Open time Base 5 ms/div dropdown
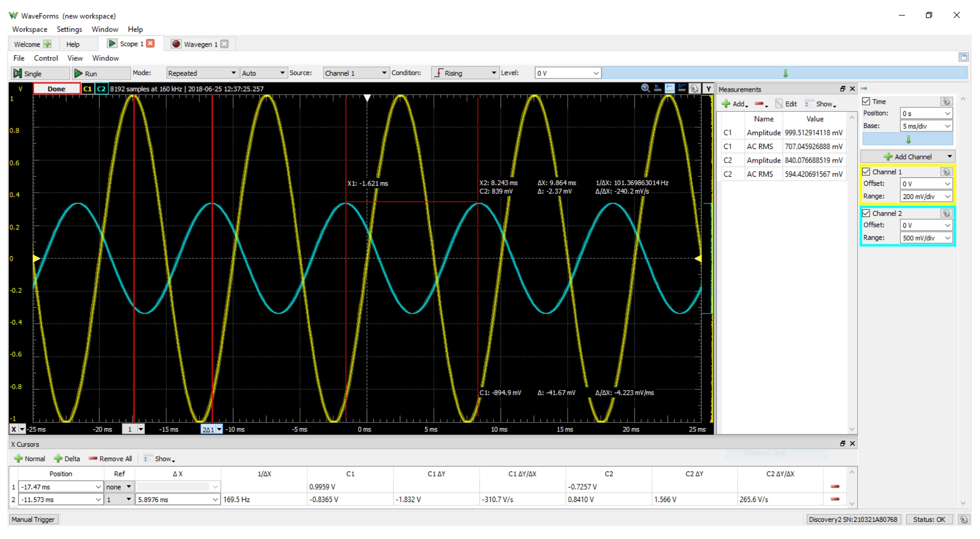 [x=926, y=126]
